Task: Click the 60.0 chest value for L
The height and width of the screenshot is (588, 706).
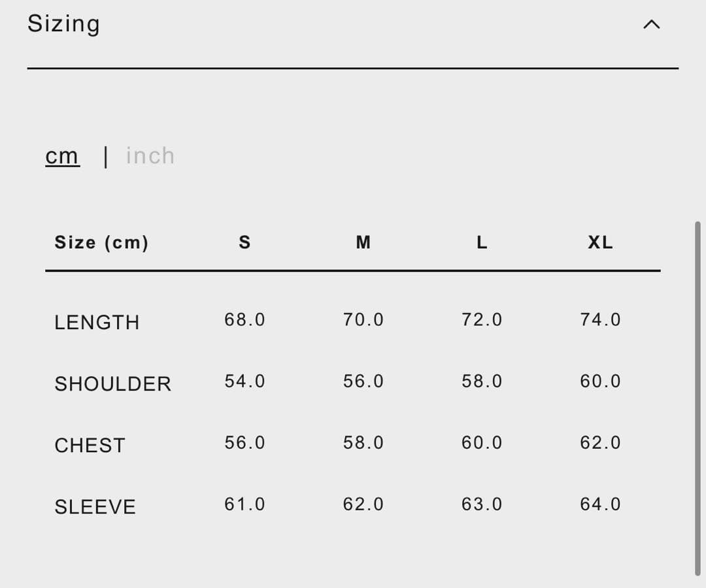Action: click(x=482, y=443)
